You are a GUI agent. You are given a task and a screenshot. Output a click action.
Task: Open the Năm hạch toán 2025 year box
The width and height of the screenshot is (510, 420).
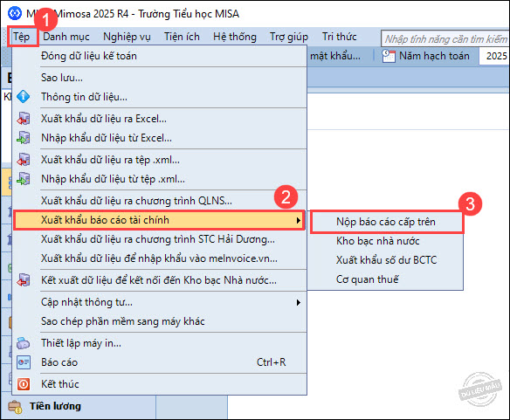click(x=494, y=56)
